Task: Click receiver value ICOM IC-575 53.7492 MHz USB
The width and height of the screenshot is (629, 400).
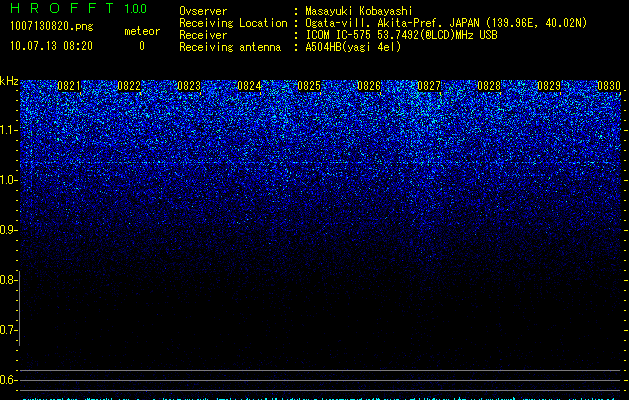Action: [402, 35]
